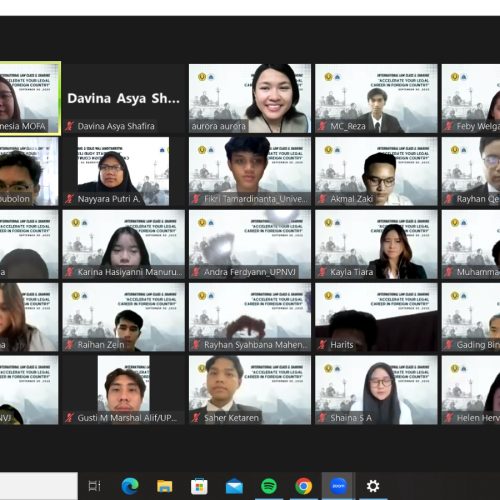Click the name label 'Saher Ketaren'
The image size is (500, 500).
pos(231,418)
